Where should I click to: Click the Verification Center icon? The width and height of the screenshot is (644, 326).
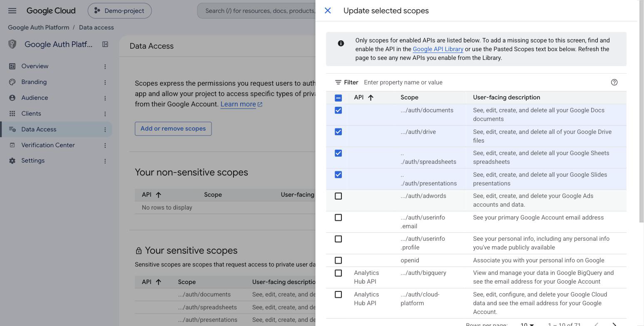point(12,145)
